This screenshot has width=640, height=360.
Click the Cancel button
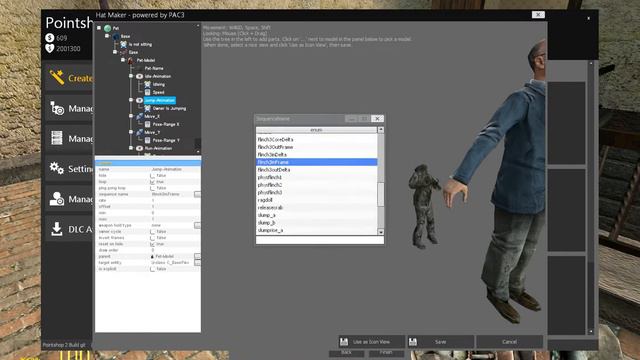[509, 342]
